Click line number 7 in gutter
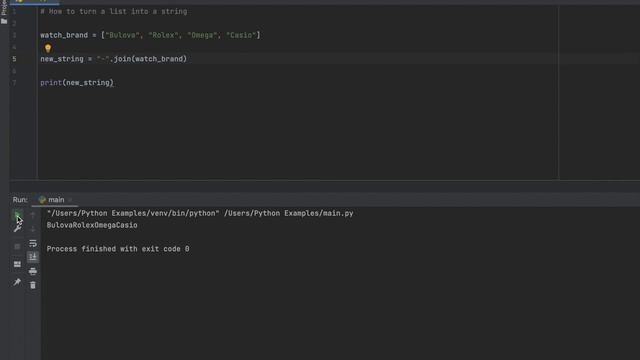Screen dimensions: 640x360 pos(14,83)
